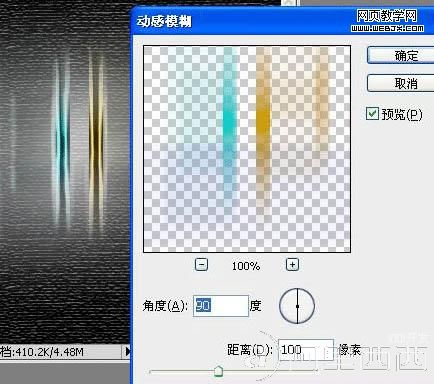
Task: Focus the 距离 distance input showing 100
Action: tap(306, 350)
